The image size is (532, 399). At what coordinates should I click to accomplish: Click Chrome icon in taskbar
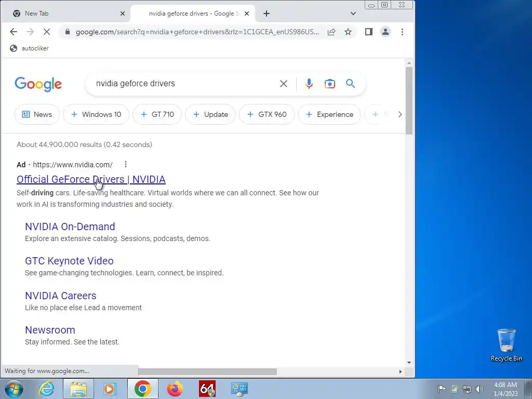(x=142, y=389)
